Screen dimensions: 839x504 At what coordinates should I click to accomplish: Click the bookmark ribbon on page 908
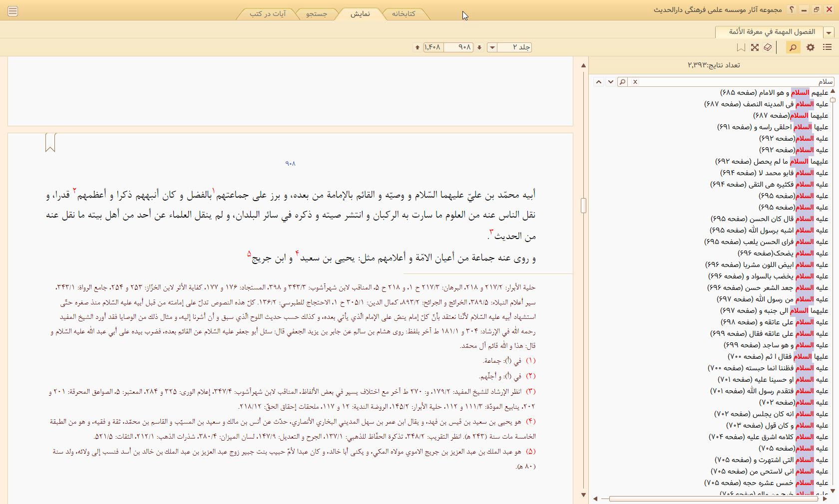pyautogui.click(x=50, y=142)
